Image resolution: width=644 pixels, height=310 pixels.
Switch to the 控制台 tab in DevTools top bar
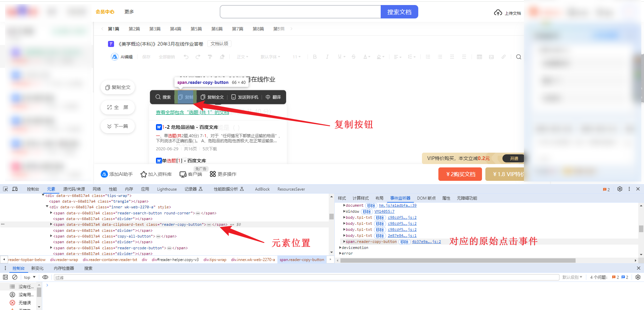pyautogui.click(x=33, y=189)
